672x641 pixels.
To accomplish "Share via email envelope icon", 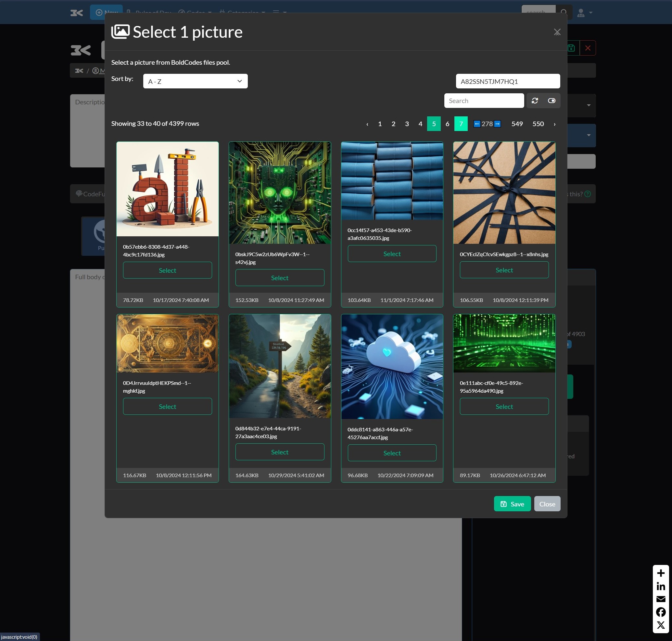I will [660, 599].
